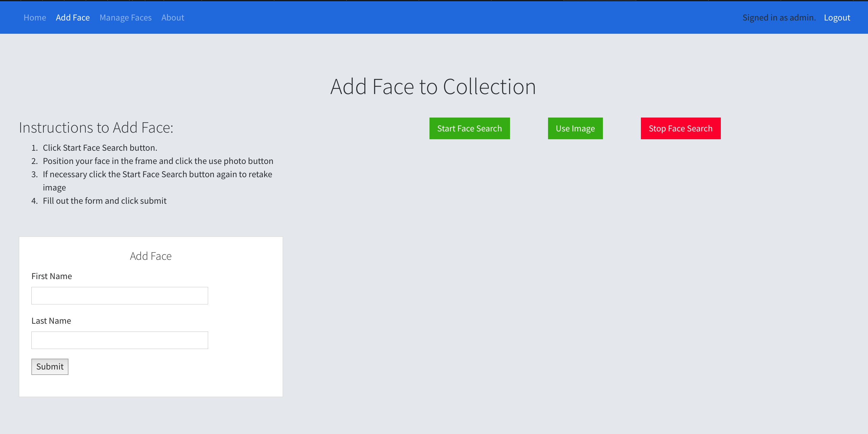Focus the First Name input field
This screenshot has width=868, height=434.
point(120,296)
